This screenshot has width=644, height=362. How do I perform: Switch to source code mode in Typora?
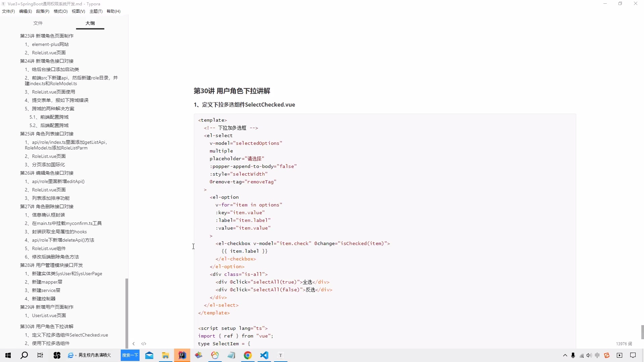[x=144, y=344]
